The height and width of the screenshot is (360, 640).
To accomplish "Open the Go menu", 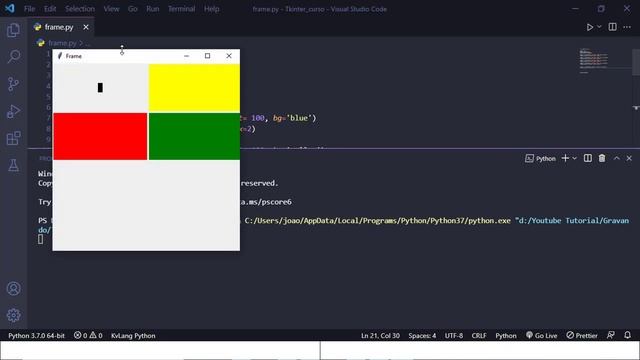I will tap(133, 9).
